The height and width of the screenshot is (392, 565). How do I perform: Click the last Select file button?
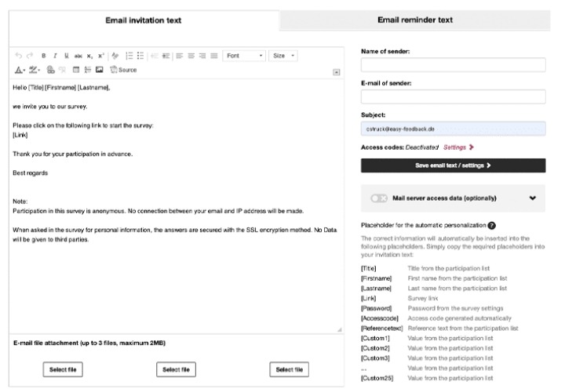pos(290,370)
